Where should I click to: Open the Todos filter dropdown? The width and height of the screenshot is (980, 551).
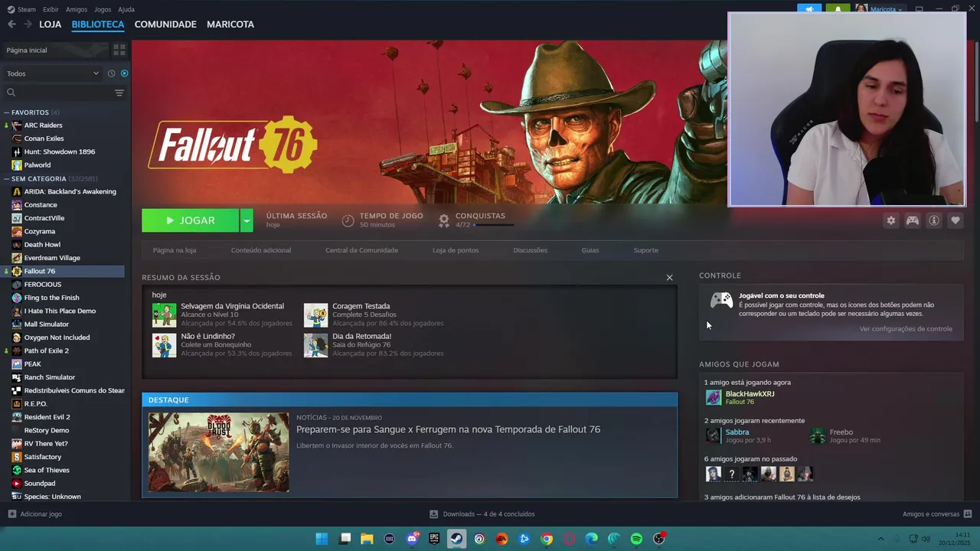click(52, 73)
